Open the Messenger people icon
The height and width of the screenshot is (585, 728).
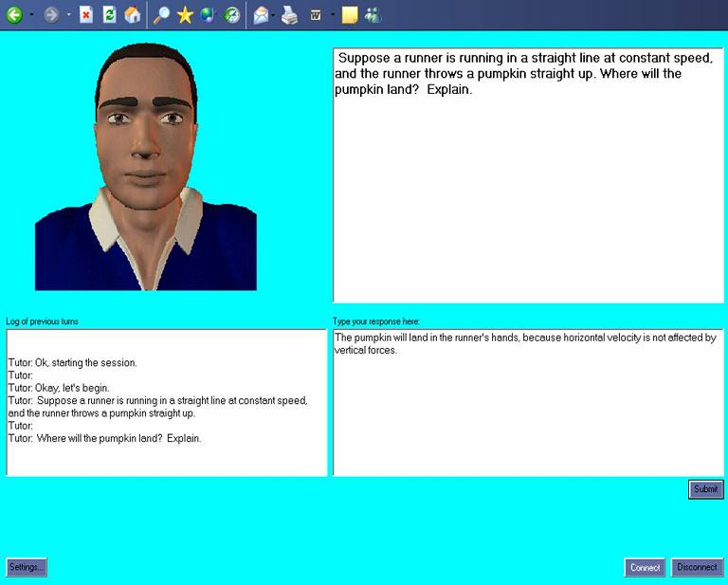coord(373,15)
